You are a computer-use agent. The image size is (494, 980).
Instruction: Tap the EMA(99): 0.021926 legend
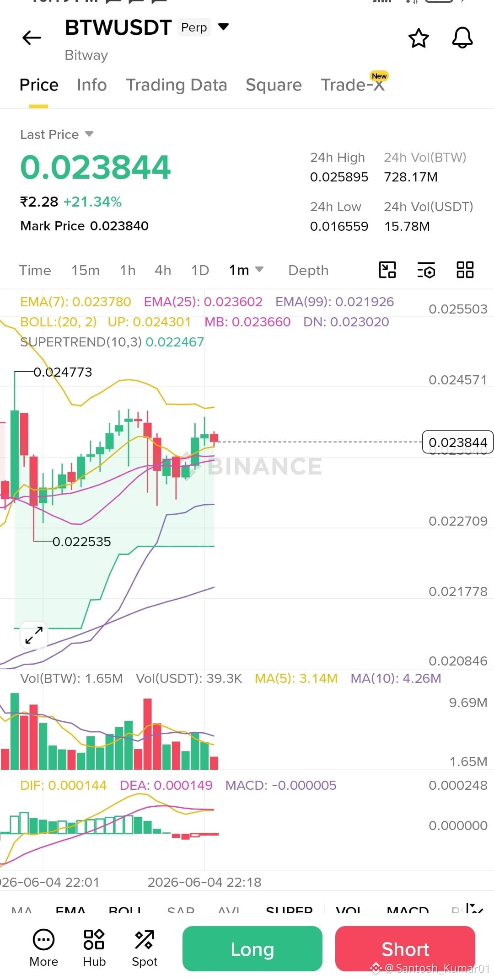coord(334,302)
